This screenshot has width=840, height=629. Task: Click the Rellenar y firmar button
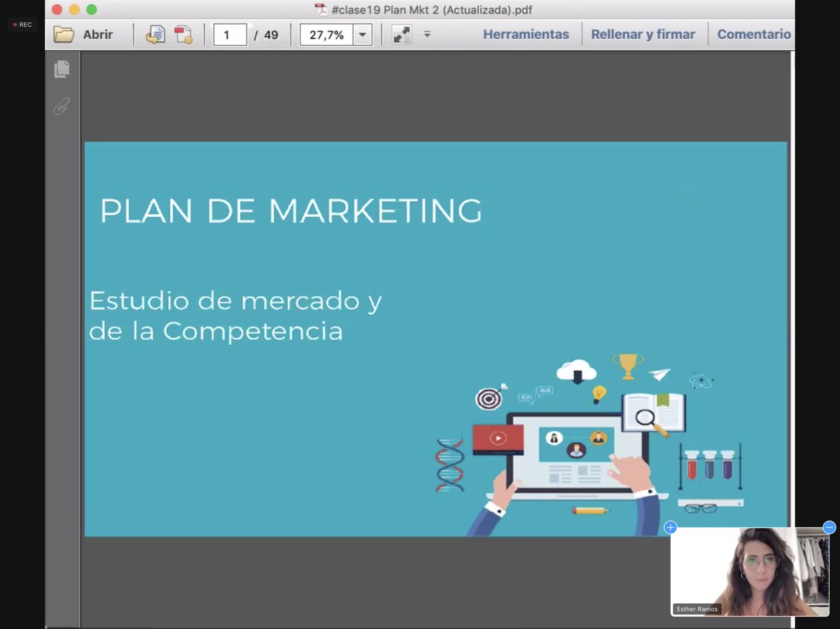(643, 34)
